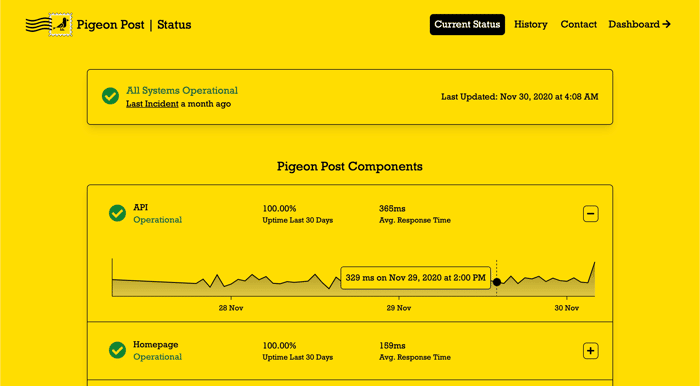Click the Dashboard arrow icon
Screen dimensions: 700x386
(x=667, y=25)
